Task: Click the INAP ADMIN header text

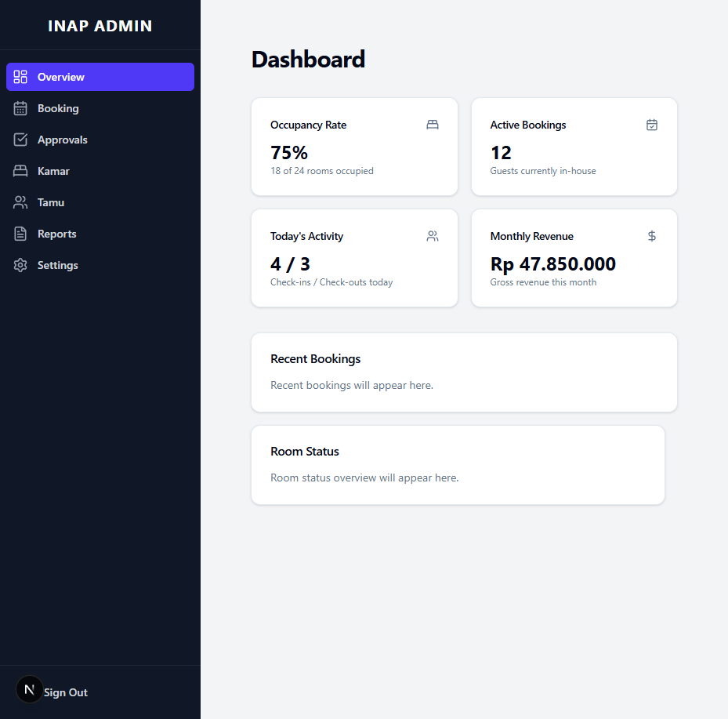Action: (100, 25)
